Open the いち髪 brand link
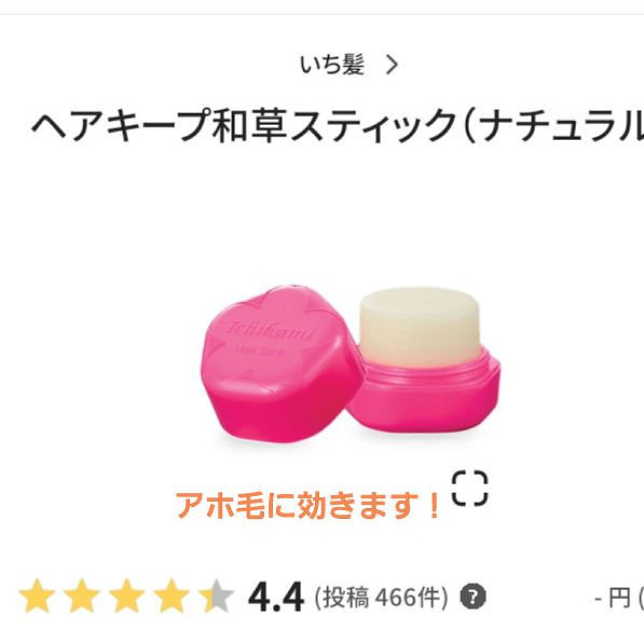This screenshot has height=644, width=644. (332, 65)
